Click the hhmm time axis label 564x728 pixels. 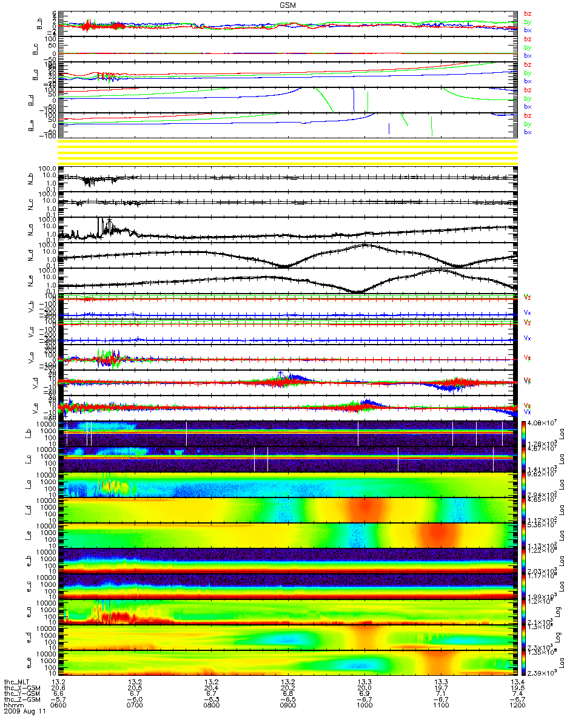click(14, 705)
